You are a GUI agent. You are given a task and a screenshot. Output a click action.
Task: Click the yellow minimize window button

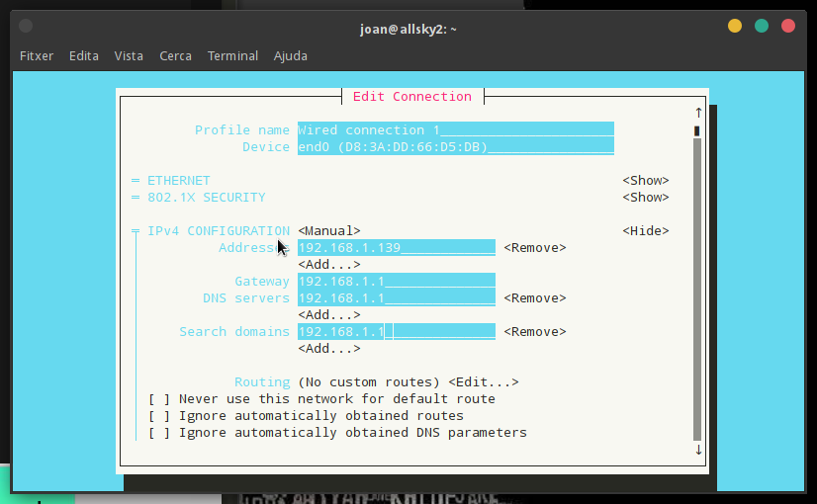pyautogui.click(x=735, y=26)
